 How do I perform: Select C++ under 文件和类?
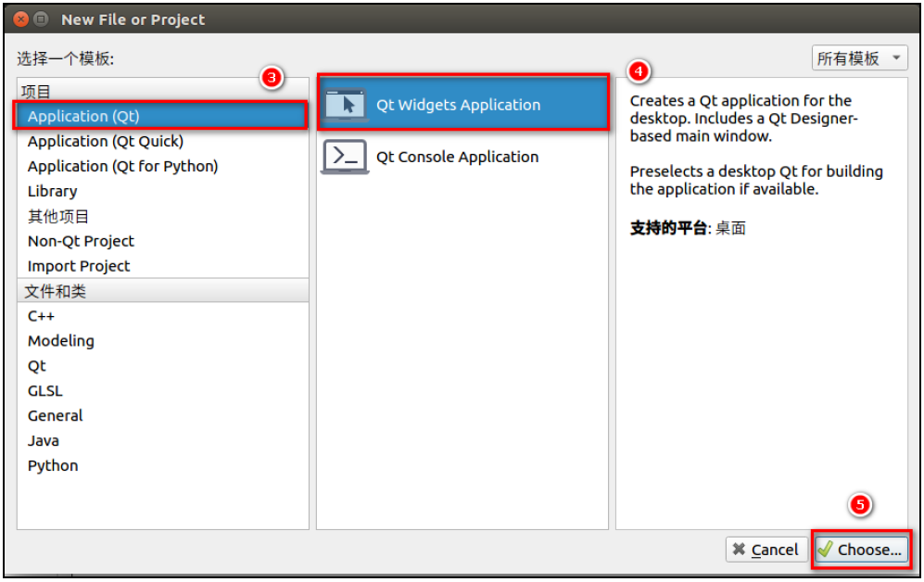point(163,316)
